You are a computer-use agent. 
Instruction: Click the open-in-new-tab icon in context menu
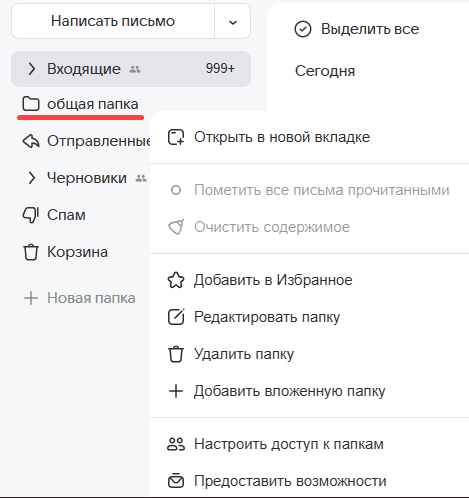[176, 137]
